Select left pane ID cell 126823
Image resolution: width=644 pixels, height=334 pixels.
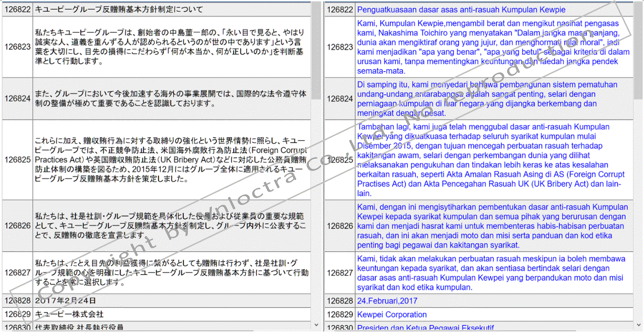point(18,47)
